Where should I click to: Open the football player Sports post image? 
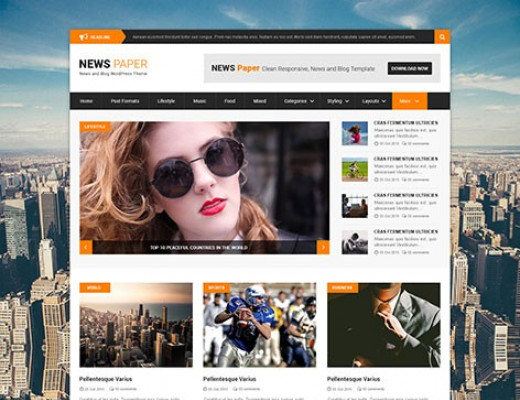click(x=260, y=325)
